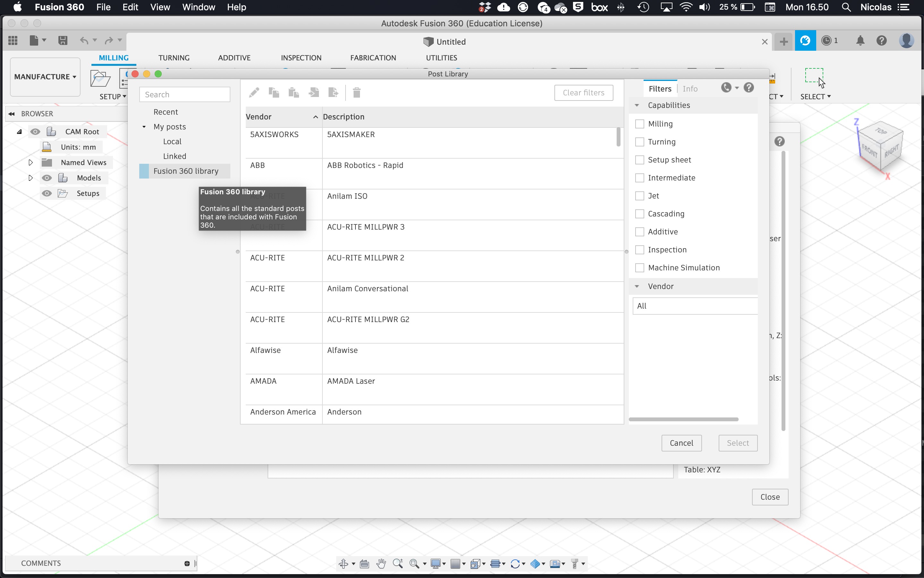This screenshot has width=924, height=578.
Task: Click the clock history icon beside Info tab
Action: tap(726, 88)
